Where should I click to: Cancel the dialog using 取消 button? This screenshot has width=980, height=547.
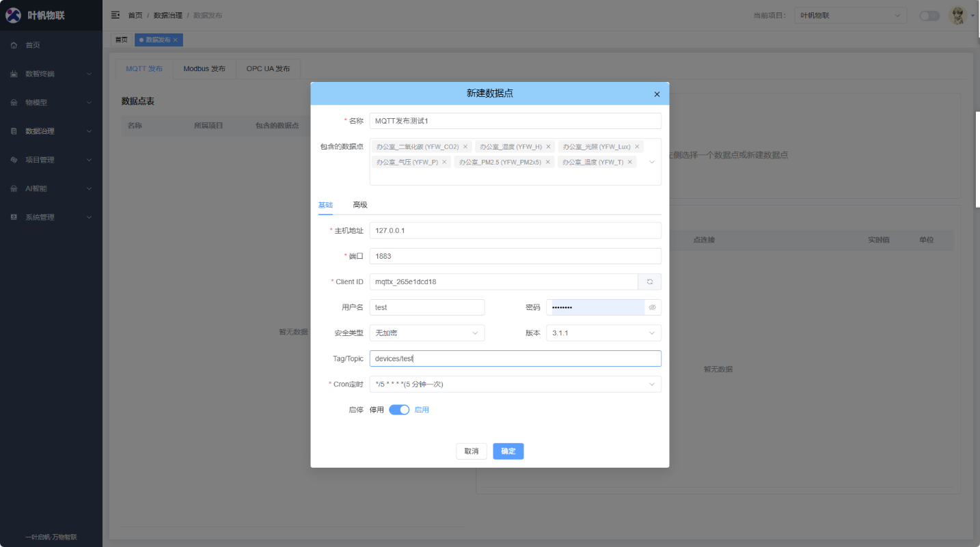tap(471, 451)
